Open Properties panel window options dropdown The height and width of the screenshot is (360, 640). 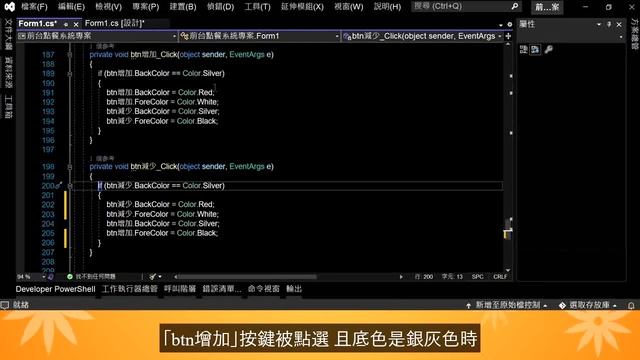[x=599, y=24]
